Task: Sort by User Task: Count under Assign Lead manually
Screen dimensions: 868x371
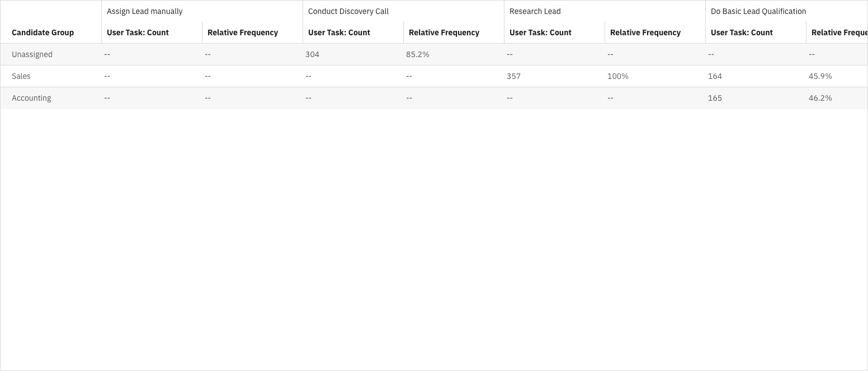Action: coord(138,32)
